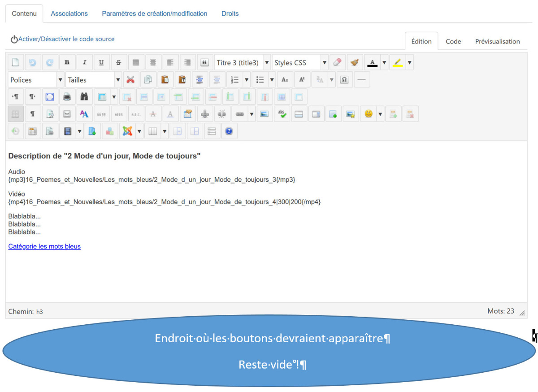Insert a special character with the Omega icon
The width and height of the screenshot is (538, 392).
point(344,79)
